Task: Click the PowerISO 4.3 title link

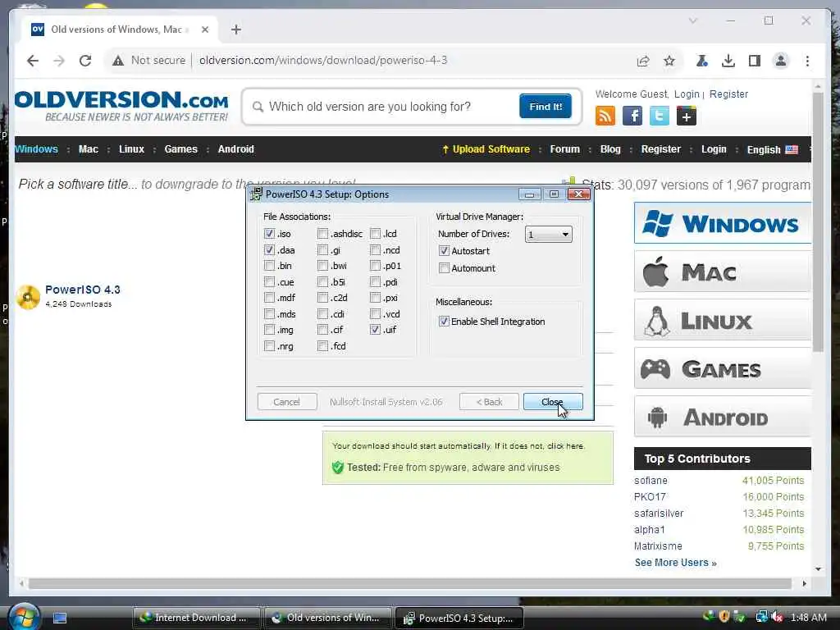Action: coord(83,290)
